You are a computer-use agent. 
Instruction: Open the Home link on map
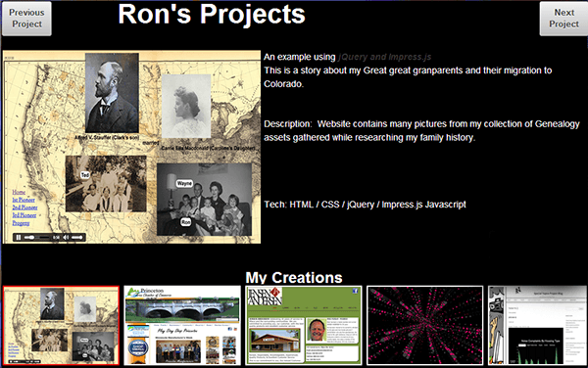19,192
